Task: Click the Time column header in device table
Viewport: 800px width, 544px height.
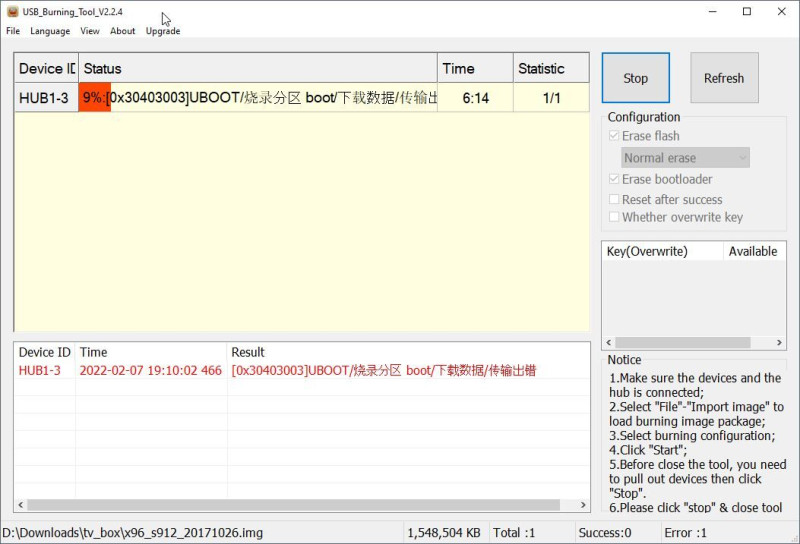Action: point(475,68)
